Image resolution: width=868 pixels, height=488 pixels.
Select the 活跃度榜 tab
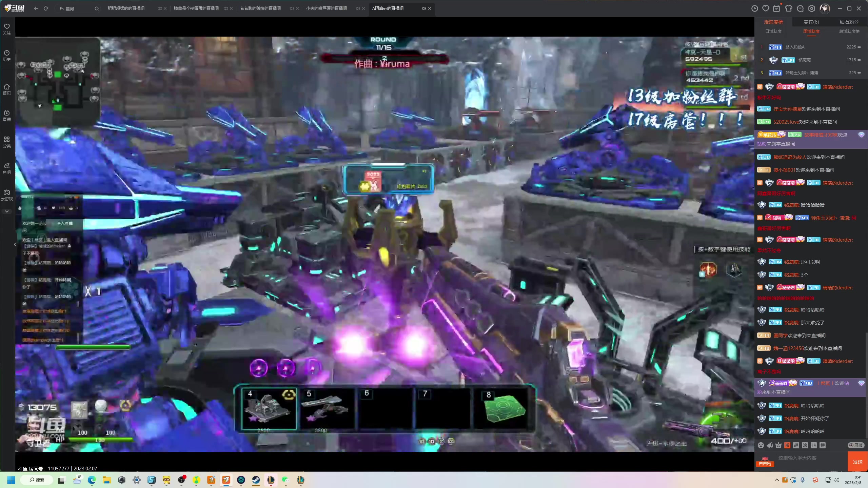pos(773,22)
